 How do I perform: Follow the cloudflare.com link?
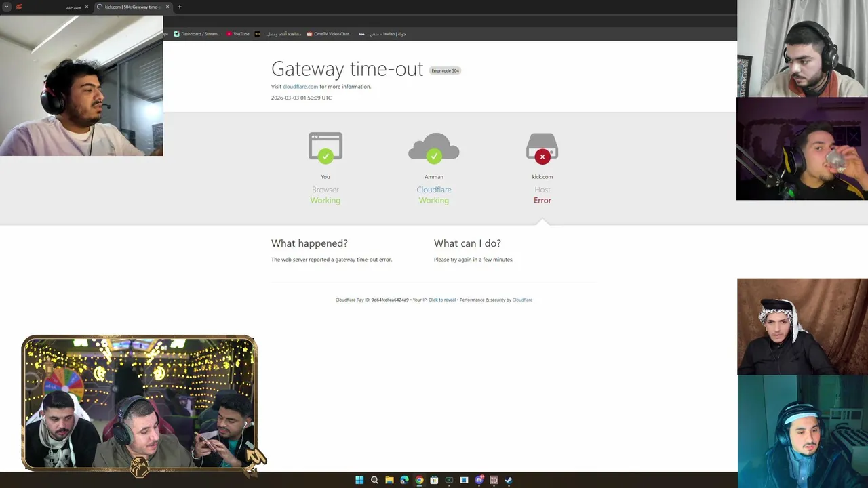[300, 87]
